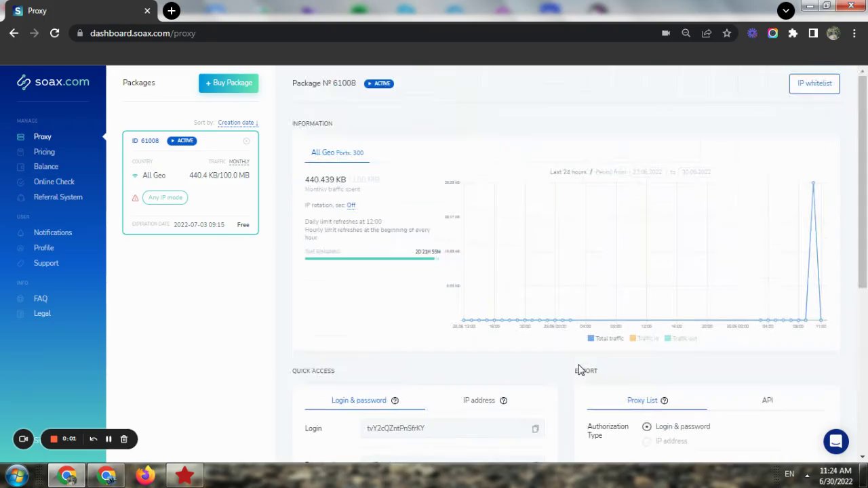Image resolution: width=868 pixels, height=488 pixels.
Task: Select Last 24 hours period
Action: [568, 172]
